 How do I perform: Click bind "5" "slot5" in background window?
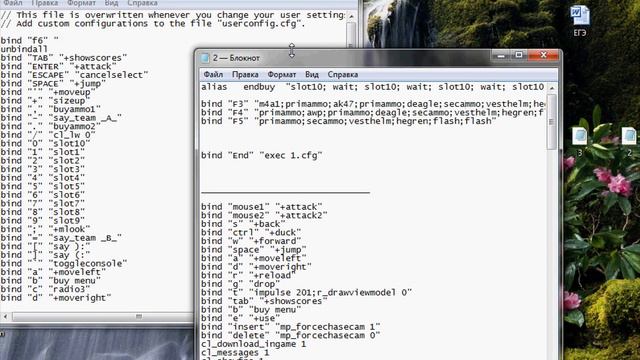coord(42,187)
